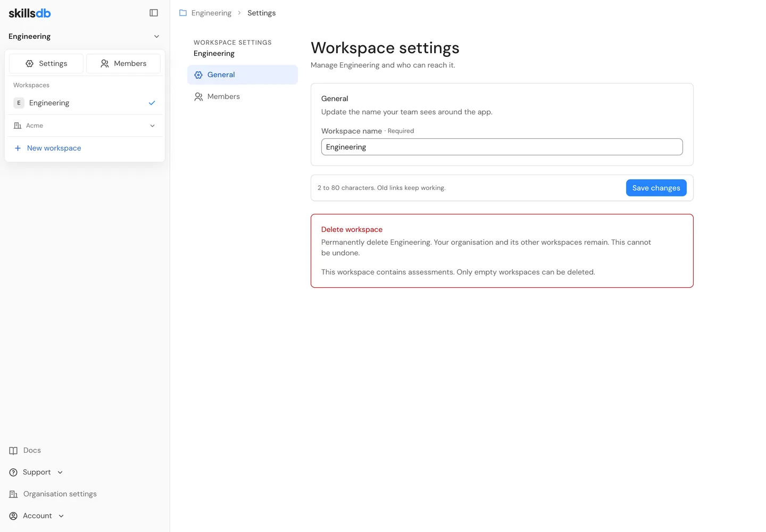The width and height of the screenshot is (766, 532).
Task: Click the Settings breadcrumb item
Action: point(262,13)
